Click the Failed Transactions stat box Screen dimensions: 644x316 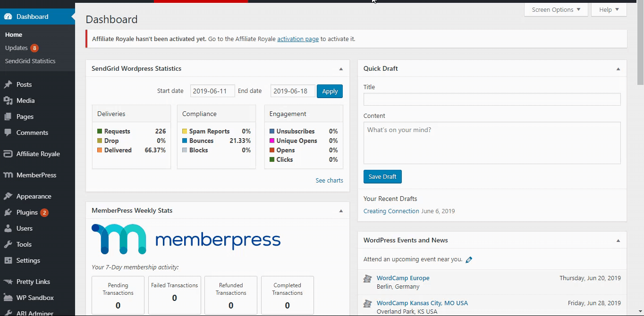(174, 295)
